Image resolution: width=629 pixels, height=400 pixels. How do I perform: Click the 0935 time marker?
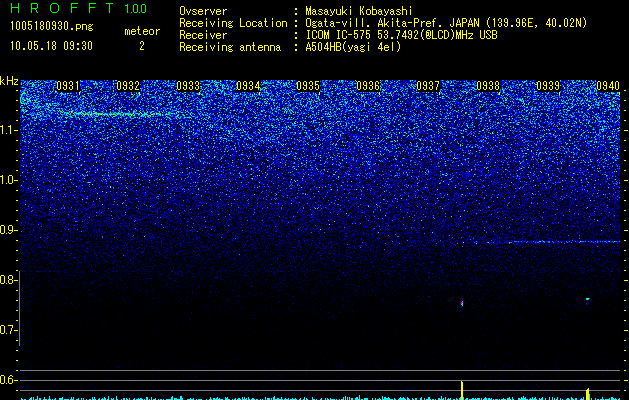click(x=308, y=86)
